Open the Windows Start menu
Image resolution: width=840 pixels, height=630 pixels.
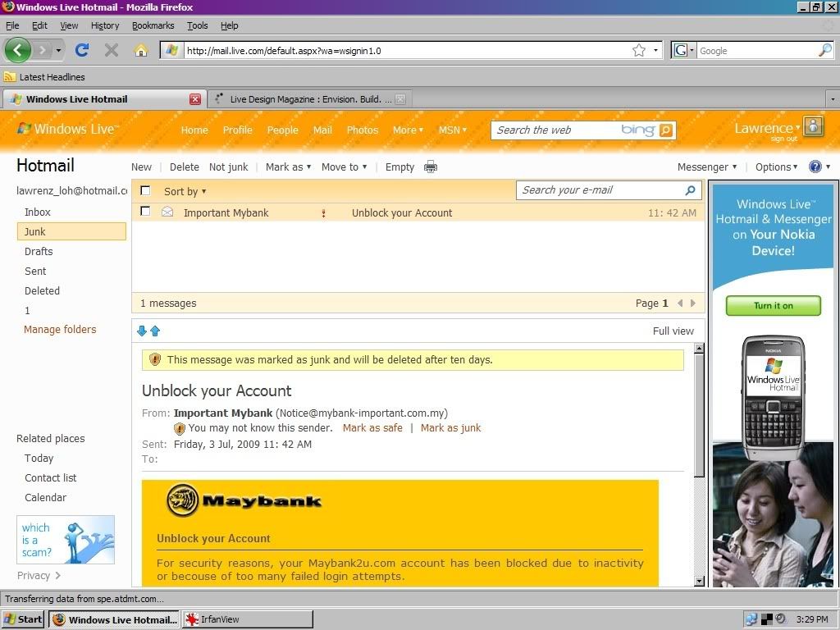pos(22,619)
